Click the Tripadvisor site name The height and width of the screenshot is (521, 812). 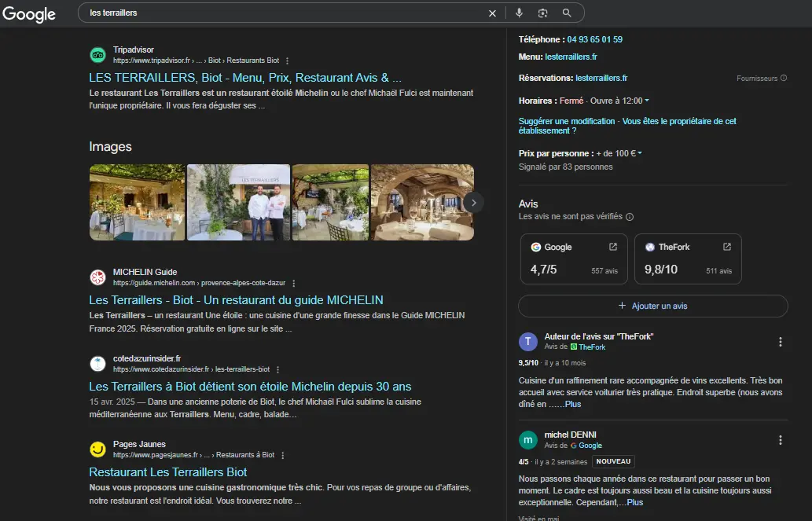(134, 50)
